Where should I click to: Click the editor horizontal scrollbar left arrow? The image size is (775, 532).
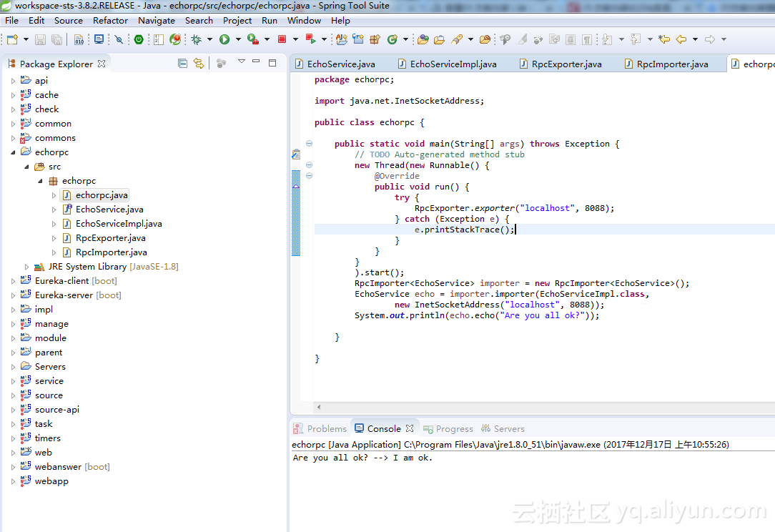pyautogui.click(x=319, y=408)
